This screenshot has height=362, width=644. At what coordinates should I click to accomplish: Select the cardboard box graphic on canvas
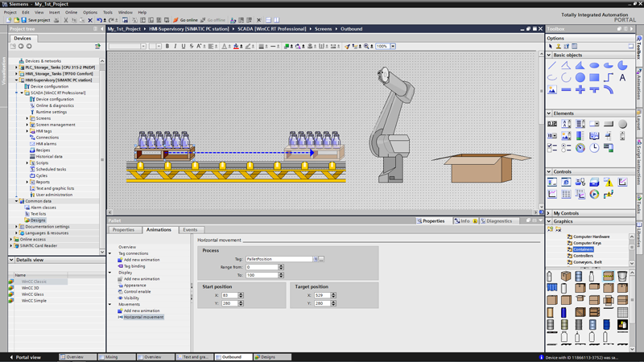tap(481, 167)
